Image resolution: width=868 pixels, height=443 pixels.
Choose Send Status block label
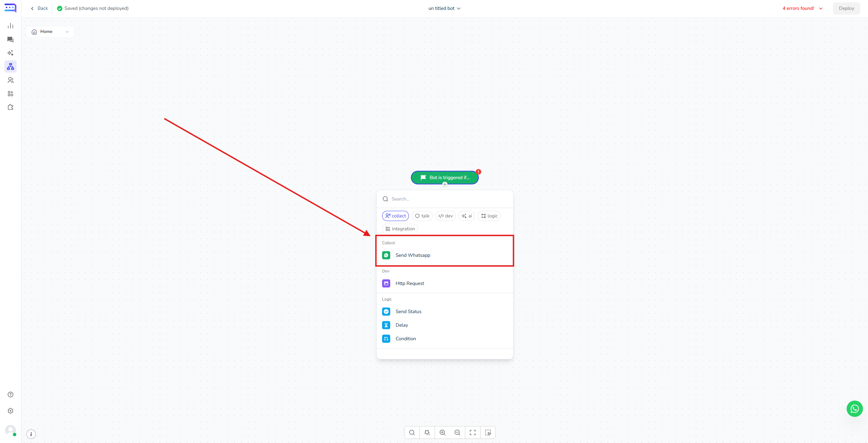409,311
